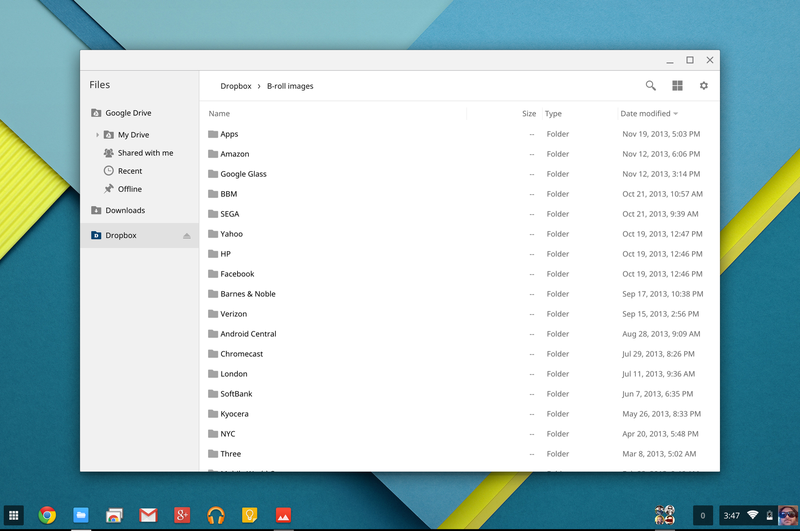Click the NYC folder name

tap(228, 434)
